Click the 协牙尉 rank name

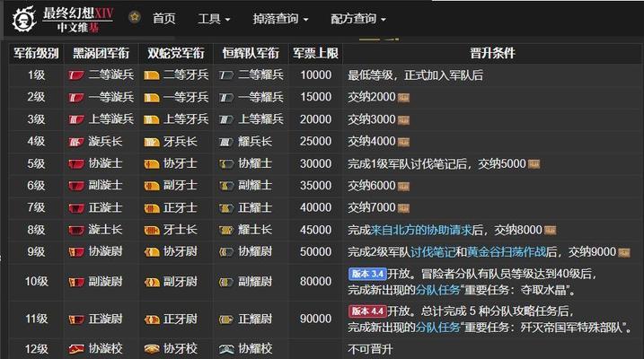[180, 251]
